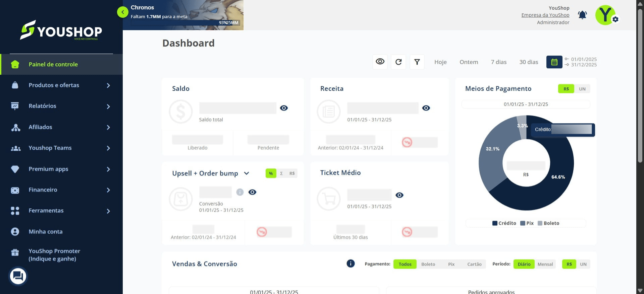This screenshot has width=644, height=294.
Task: Show Receita value with eye icon
Action: click(x=426, y=108)
